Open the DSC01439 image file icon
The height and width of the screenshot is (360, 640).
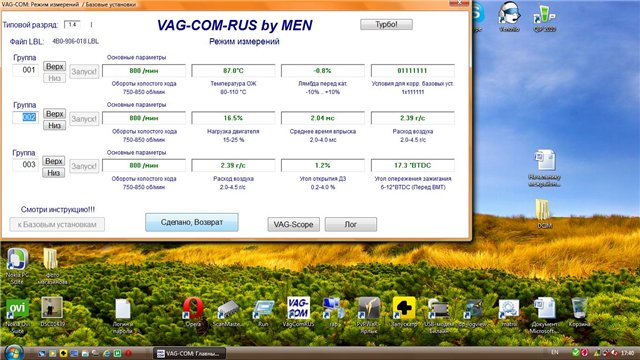coord(52,311)
